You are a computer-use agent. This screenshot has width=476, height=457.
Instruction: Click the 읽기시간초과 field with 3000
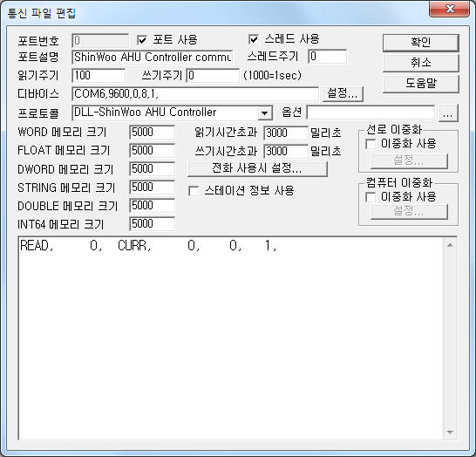286,133
